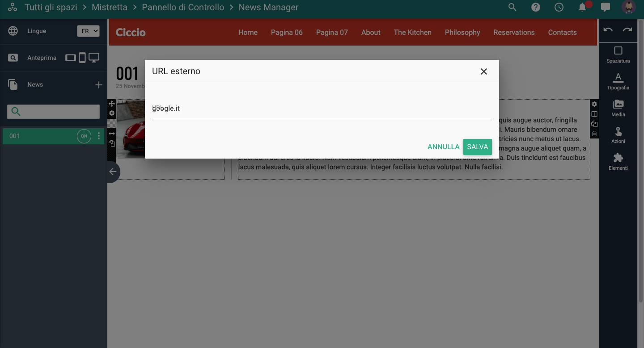
Task: Open the history clock icon
Action: (559, 7)
